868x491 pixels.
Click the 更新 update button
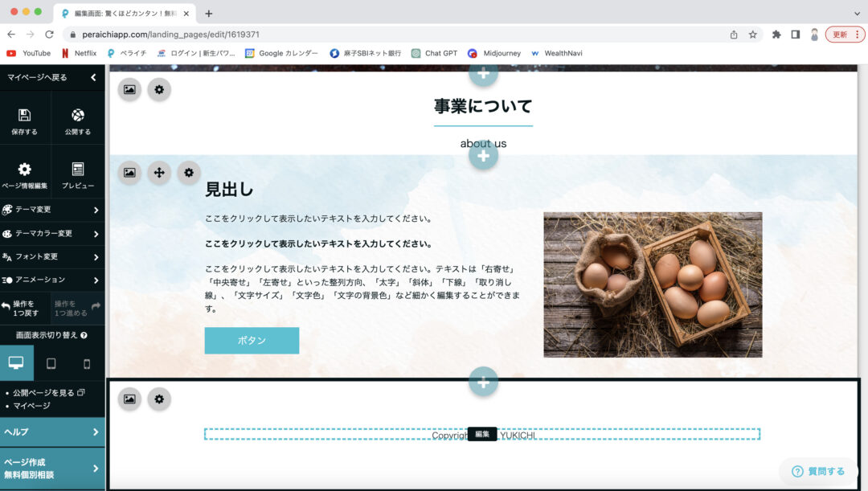845,35
